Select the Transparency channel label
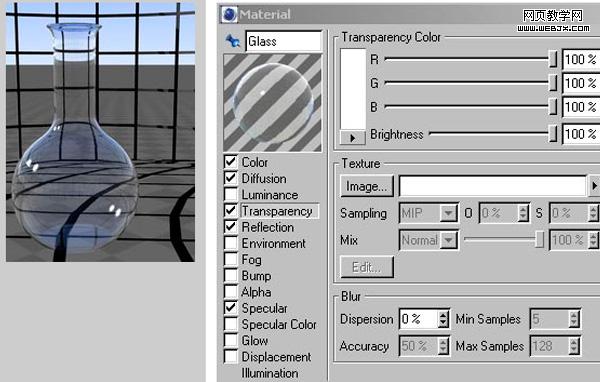The image size is (600, 382). (277, 211)
